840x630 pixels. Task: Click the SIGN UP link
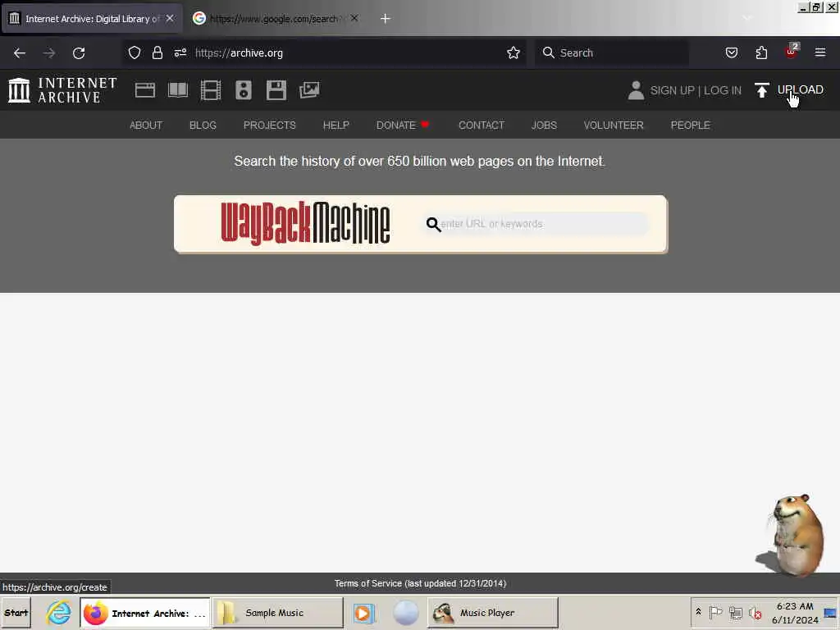[672, 90]
